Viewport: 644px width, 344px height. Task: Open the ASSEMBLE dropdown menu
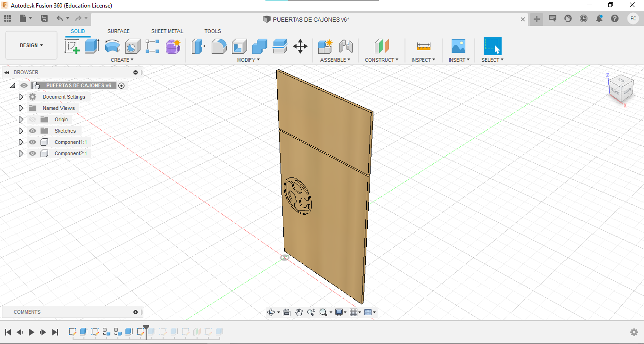(335, 60)
